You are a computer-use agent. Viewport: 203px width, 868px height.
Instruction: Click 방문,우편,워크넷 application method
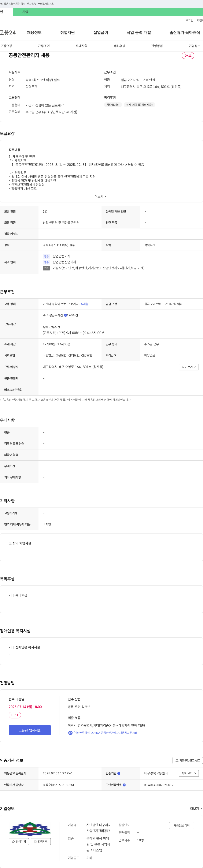point(79,707)
